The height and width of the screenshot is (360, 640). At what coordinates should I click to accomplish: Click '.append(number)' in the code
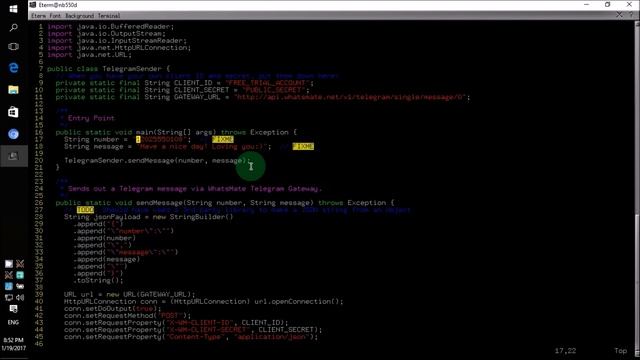104,238
